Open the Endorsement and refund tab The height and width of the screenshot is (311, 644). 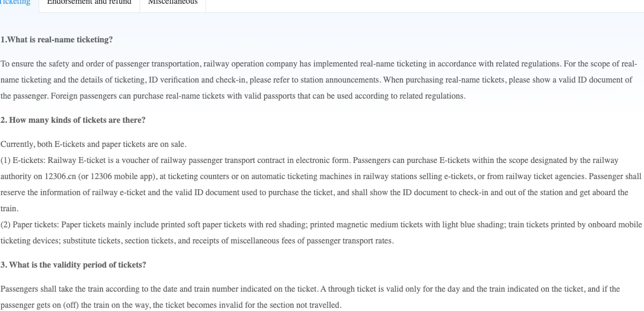(x=89, y=3)
